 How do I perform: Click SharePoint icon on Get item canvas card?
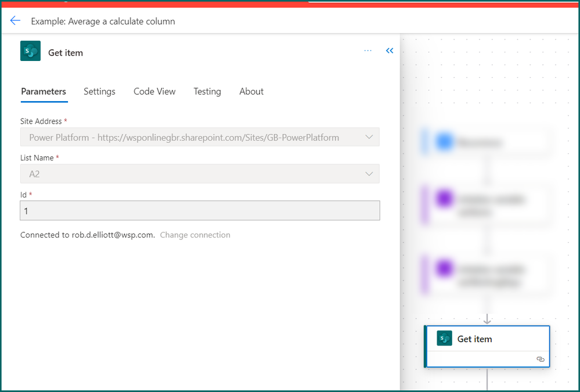[x=444, y=339]
